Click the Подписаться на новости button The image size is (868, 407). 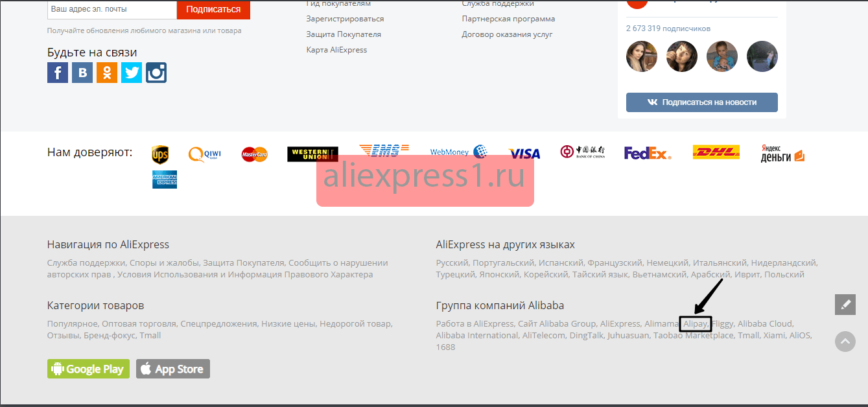tap(702, 102)
